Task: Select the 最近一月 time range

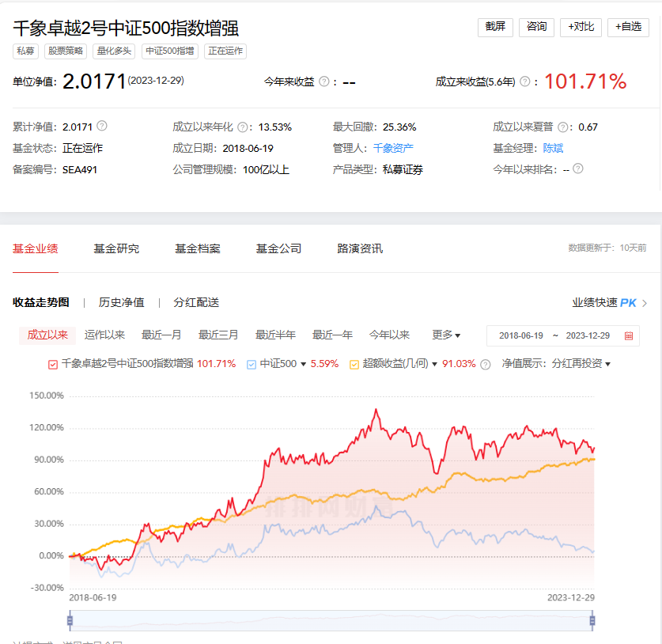Action: (x=161, y=335)
